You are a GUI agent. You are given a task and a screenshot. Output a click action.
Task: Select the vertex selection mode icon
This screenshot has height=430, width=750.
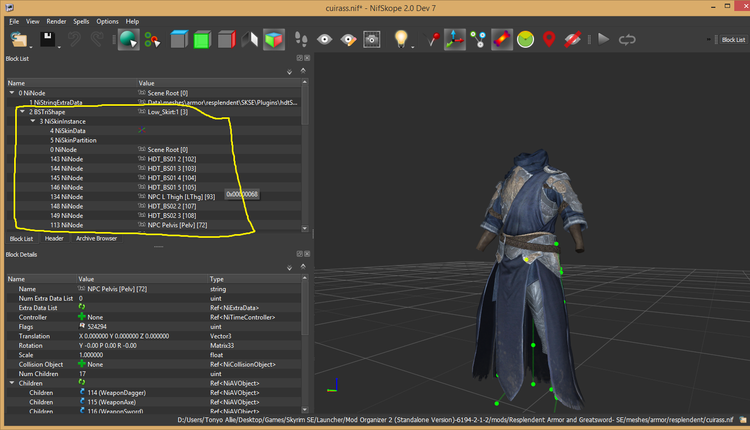152,40
